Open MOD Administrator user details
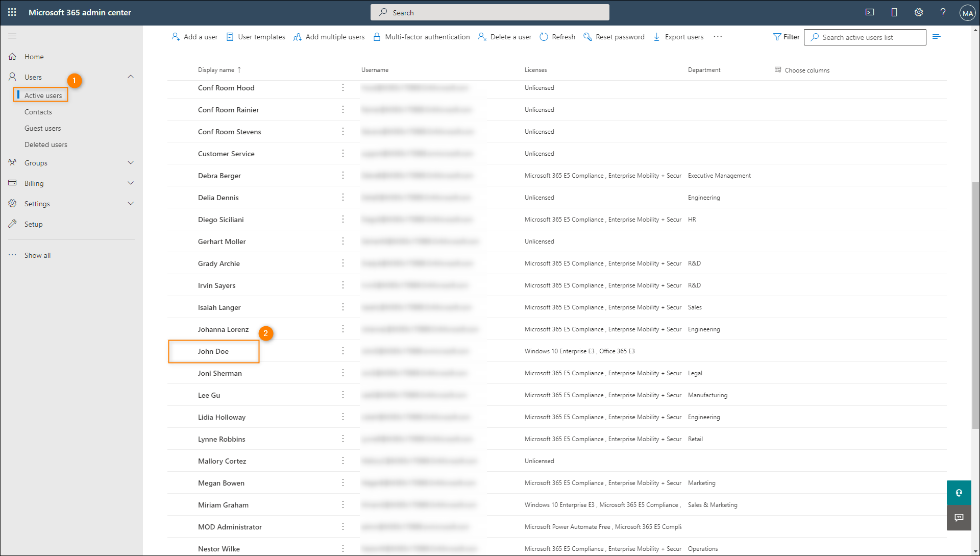The image size is (980, 556). (x=230, y=527)
